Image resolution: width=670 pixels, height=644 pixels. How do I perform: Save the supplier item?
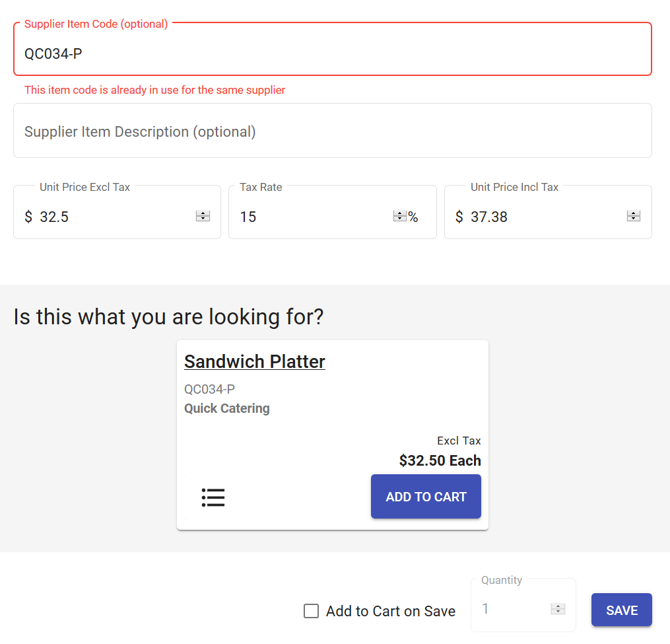(621, 610)
